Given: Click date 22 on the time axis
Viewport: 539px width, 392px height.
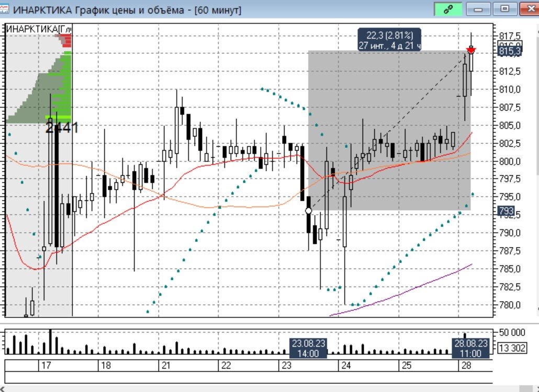Looking at the screenshot, I should pyautogui.click(x=226, y=365).
